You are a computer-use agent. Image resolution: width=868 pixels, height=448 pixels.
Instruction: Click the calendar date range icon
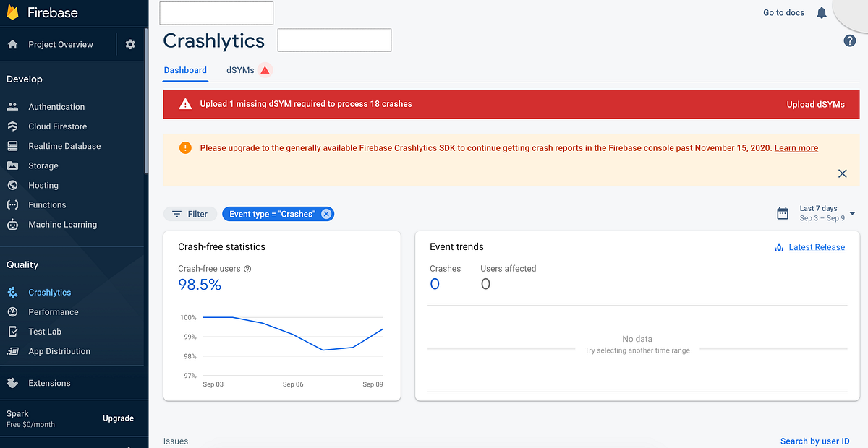tap(783, 213)
